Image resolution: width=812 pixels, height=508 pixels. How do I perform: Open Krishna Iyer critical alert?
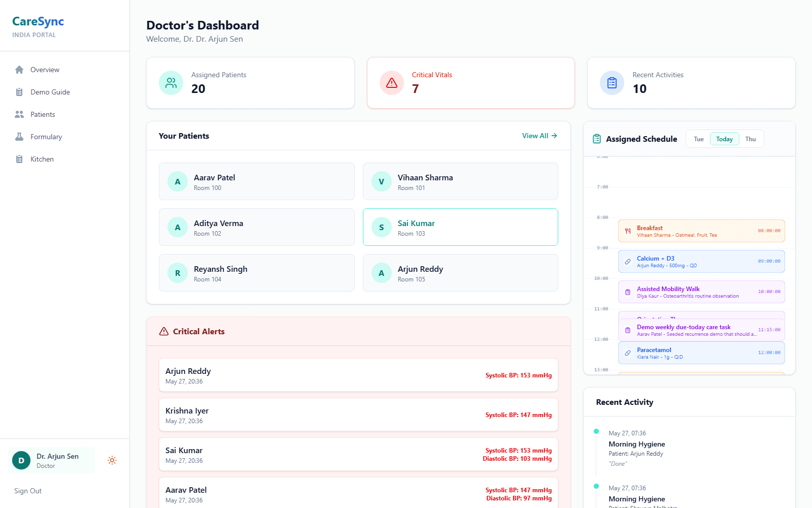(x=358, y=415)
